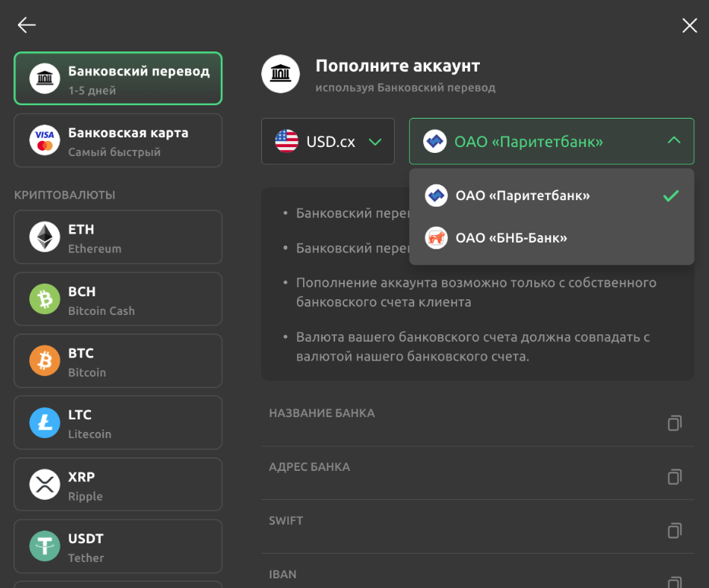
Task: Go back using the left arrow
Action: pyautogui.click(x=27, y=25)
